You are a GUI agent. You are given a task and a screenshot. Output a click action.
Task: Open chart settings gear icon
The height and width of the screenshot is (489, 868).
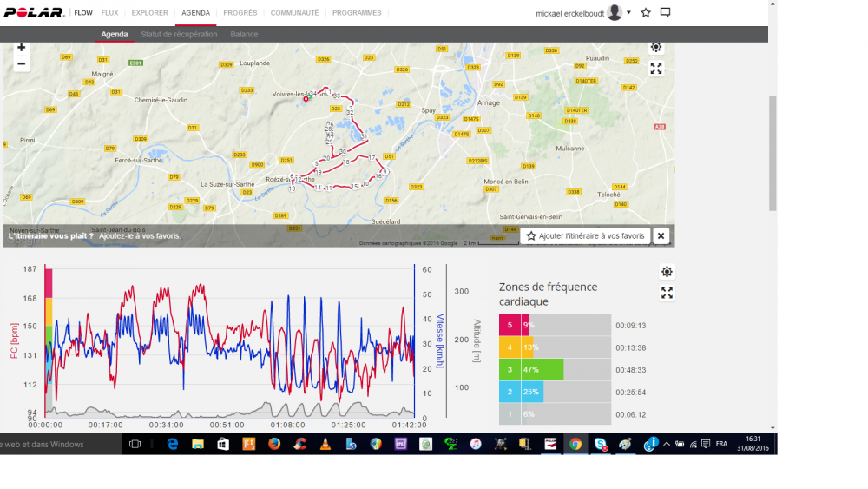667,272
